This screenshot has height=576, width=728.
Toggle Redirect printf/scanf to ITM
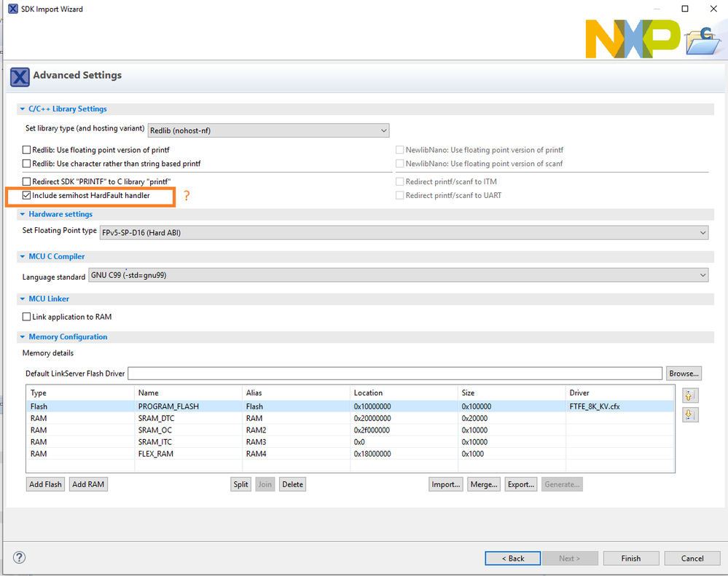(399, 181)
